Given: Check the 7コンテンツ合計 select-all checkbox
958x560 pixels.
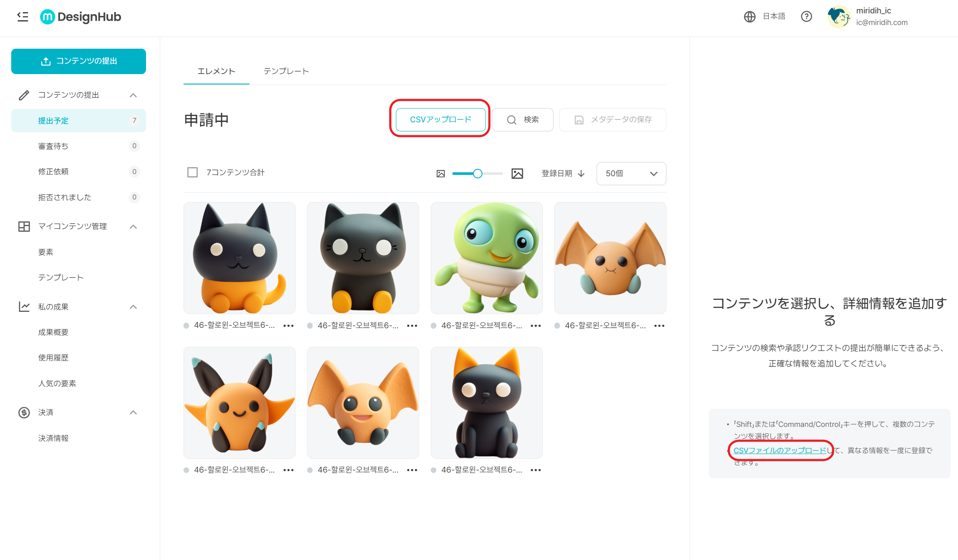Looking at the screenshot, I should (x=192, y=172).
